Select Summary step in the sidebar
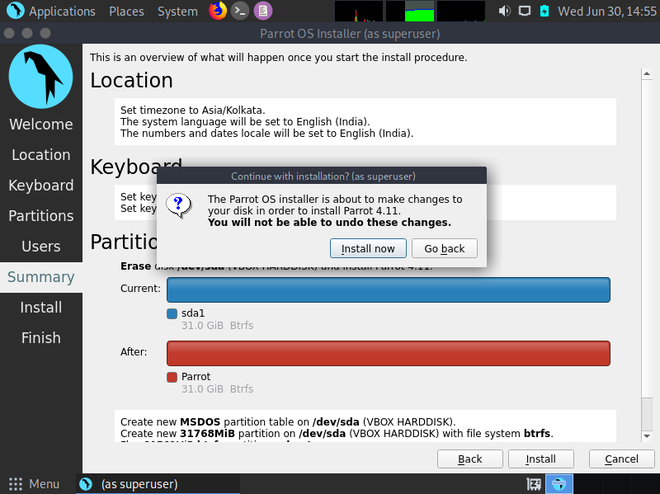The height and width of the screenshot is (494, 660). [x=41, y=277]
